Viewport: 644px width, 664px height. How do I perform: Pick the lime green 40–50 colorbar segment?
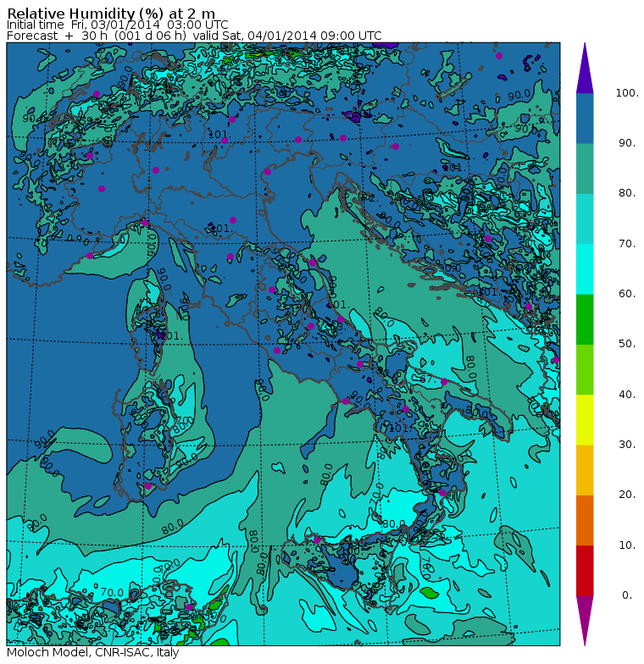[x=585, y=369]
